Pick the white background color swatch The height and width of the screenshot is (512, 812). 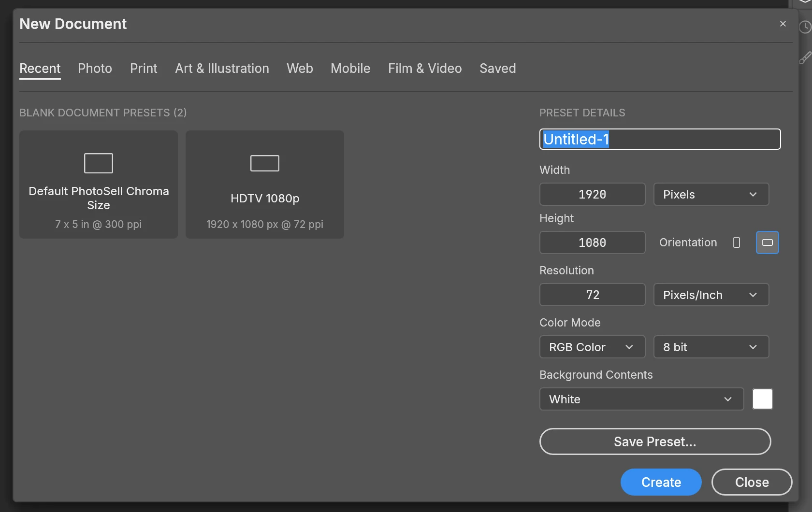763,399
